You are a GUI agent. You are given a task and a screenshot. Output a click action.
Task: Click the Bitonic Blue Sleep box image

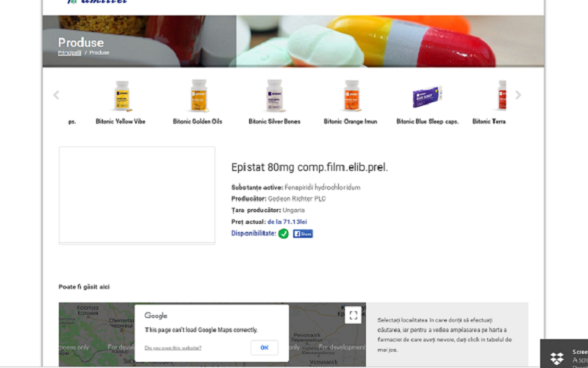pos(426,96)
